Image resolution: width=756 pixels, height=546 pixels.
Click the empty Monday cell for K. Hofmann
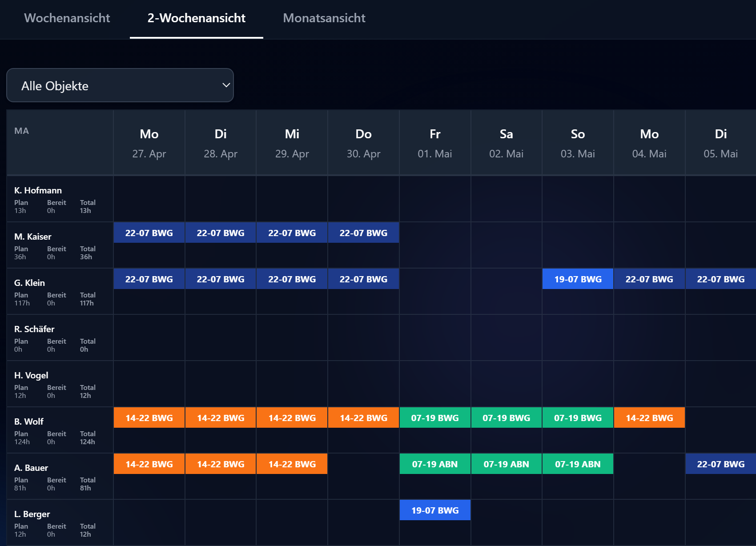[x=149, y=199]
